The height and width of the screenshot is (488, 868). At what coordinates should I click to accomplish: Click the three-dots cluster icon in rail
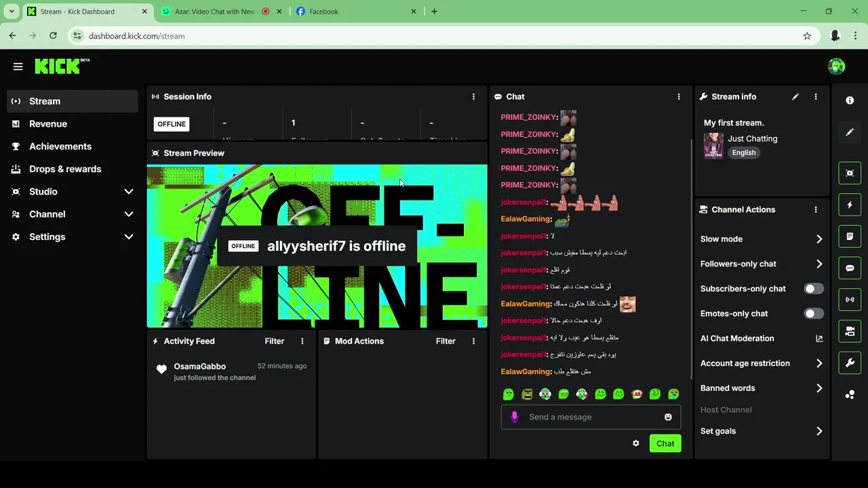click(850, 394)
